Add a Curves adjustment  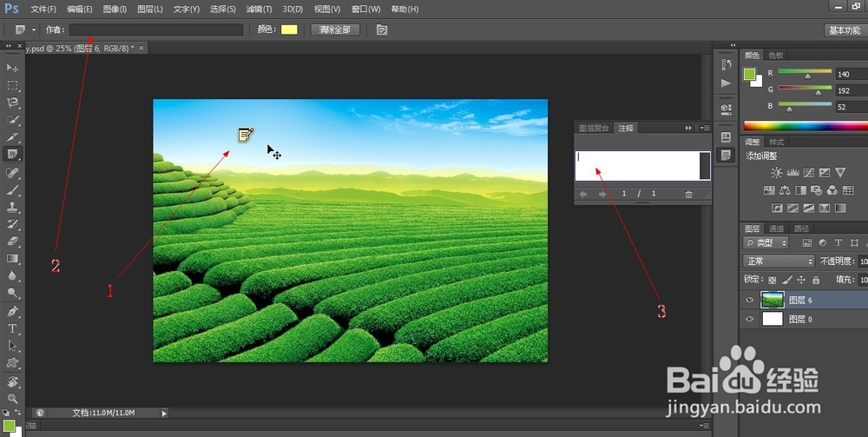click(809, 173)
